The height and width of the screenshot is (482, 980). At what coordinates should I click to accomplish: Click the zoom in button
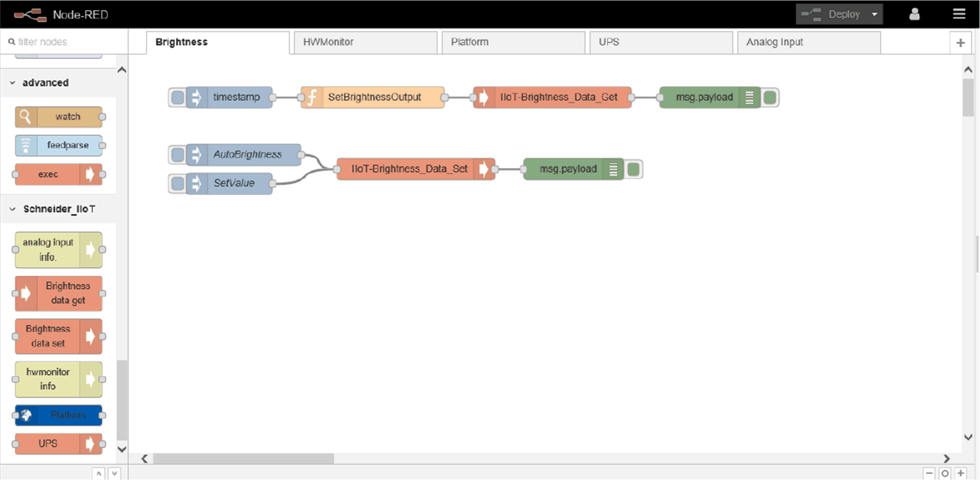point(961,473)
